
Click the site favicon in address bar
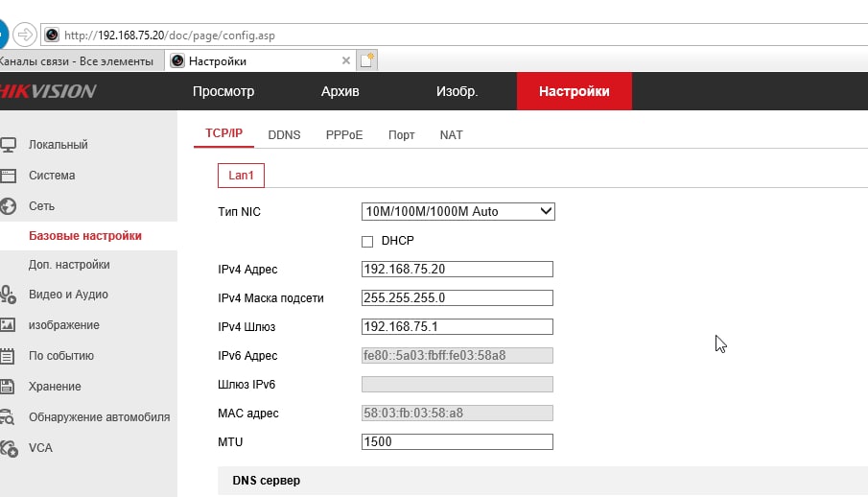(52, 35)
